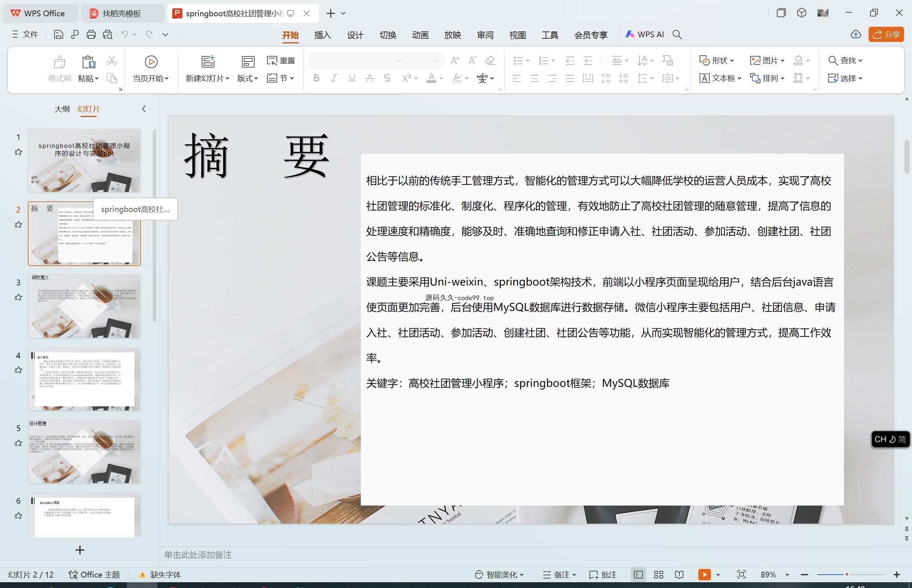This screenshot has width=912, height=588.
Task: Clear formatting with eraser icon
Action: pyautogui.click(x=490, y=60)
